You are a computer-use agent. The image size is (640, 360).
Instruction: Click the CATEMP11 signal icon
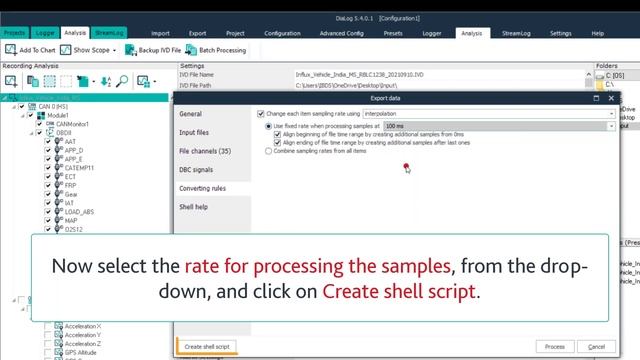click(x=59, y=168)
